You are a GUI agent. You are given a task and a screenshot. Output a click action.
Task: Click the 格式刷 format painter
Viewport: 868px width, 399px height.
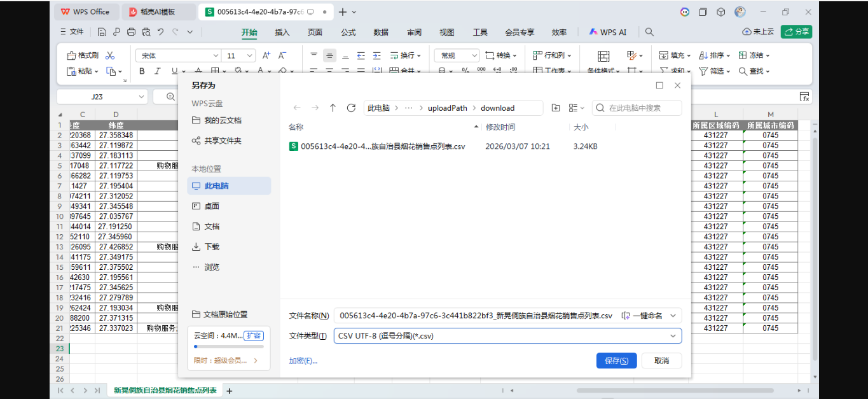pos(83,55)
